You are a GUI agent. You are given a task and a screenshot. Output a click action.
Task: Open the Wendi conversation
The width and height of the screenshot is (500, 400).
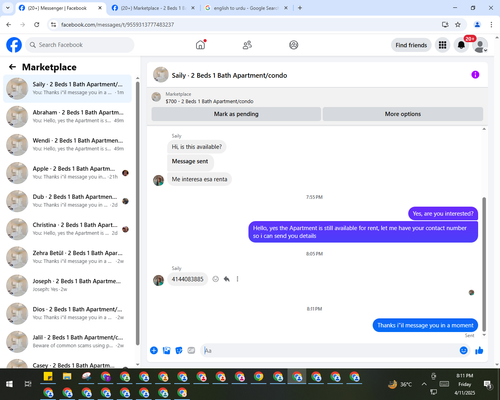tap(67, 145)
